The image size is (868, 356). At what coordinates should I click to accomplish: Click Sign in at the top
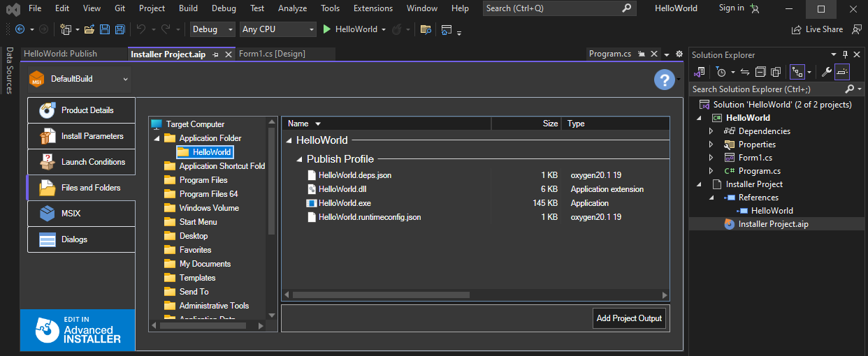tap(731, 8)
